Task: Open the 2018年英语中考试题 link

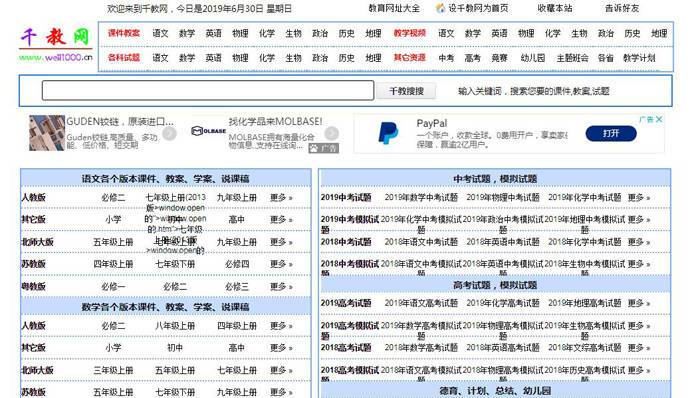Action: [x=503, y=242]
